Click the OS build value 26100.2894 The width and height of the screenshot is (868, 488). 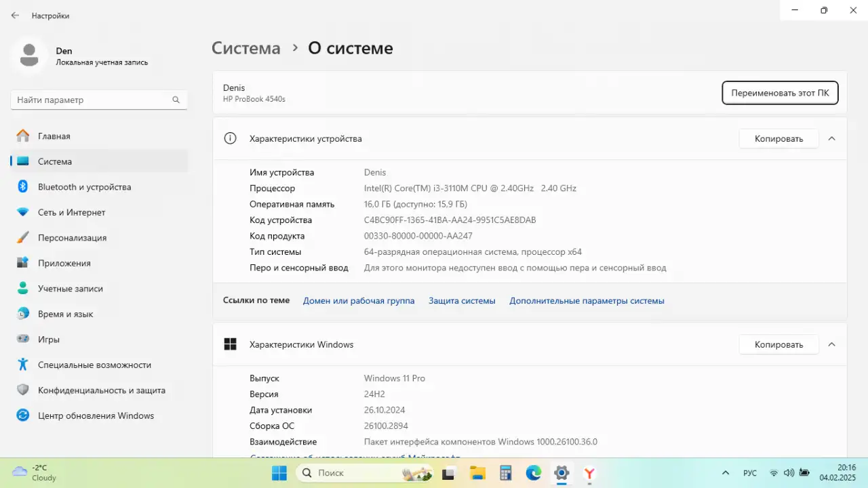click(386, 426)
